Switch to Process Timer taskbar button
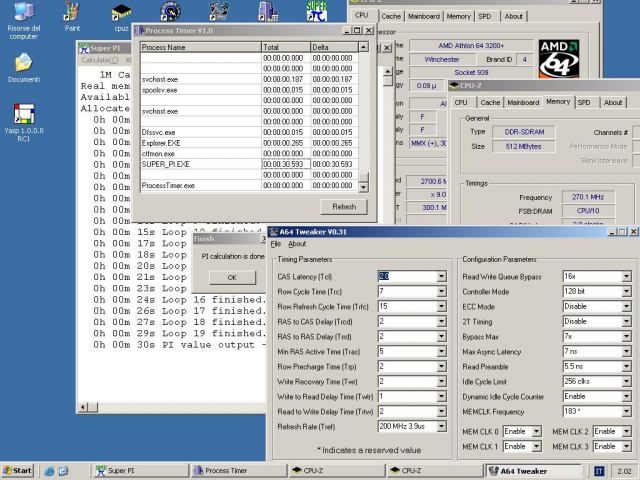This screenshot has width=640, height=480. [x=239, y=471]
